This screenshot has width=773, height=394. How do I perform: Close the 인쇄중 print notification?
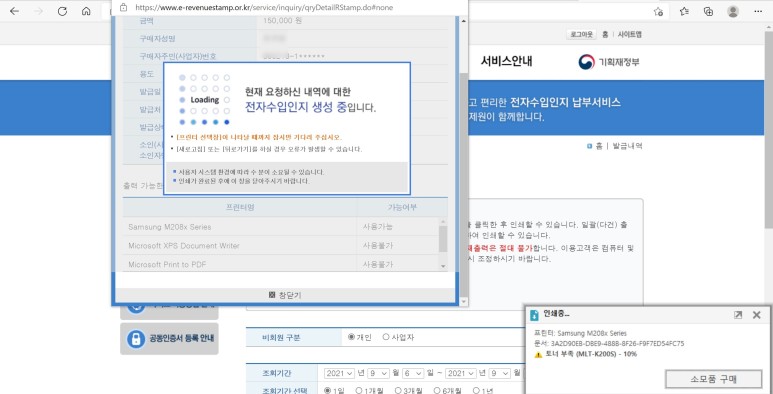[x=757, y=315]
